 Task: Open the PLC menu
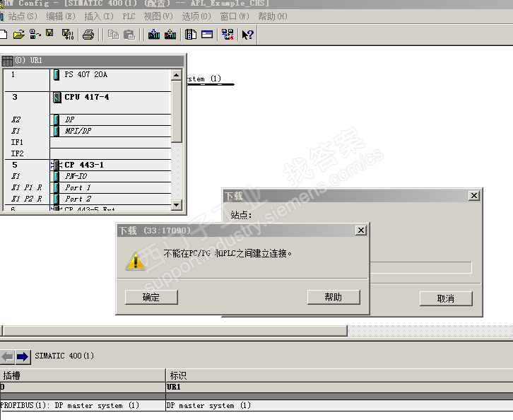pyautogui.click(x=129, y=16)
